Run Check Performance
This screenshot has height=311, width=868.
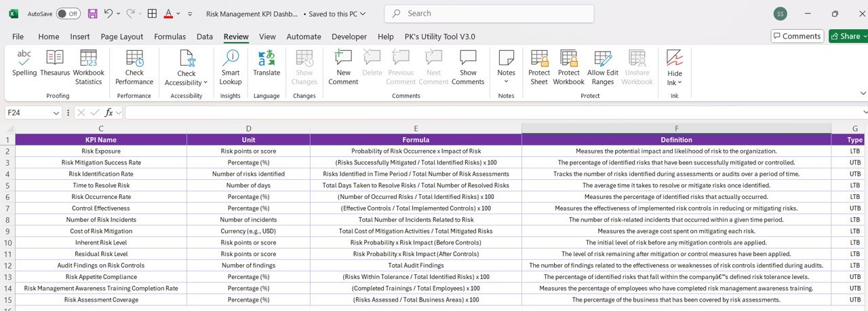pyautogui.click(x=134, y=66)
